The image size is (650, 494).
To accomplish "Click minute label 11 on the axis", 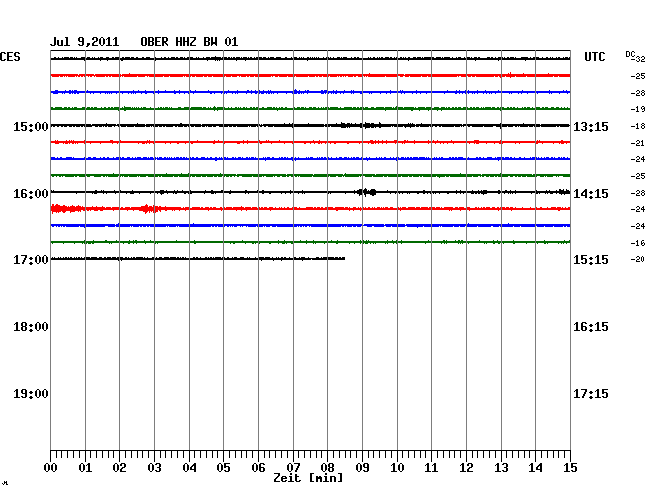I will 431,468.
